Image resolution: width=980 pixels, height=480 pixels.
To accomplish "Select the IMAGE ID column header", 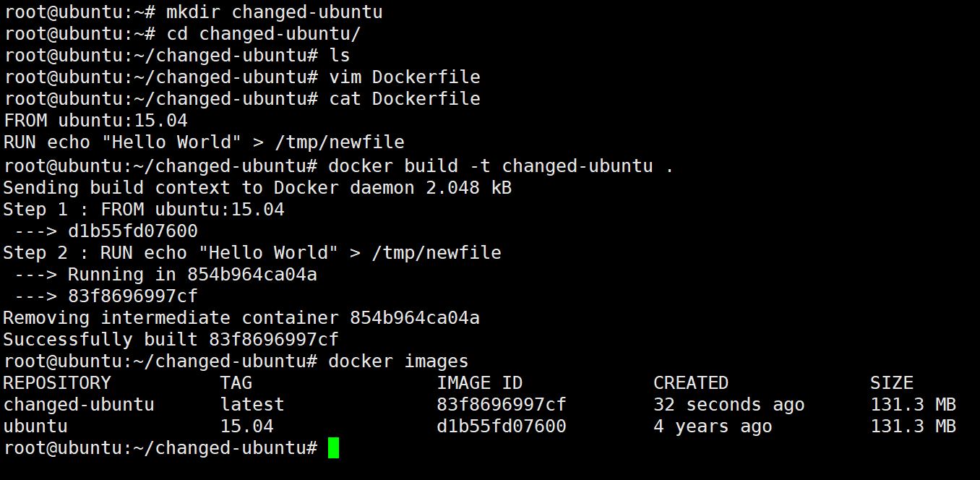I will click(479, 383).
